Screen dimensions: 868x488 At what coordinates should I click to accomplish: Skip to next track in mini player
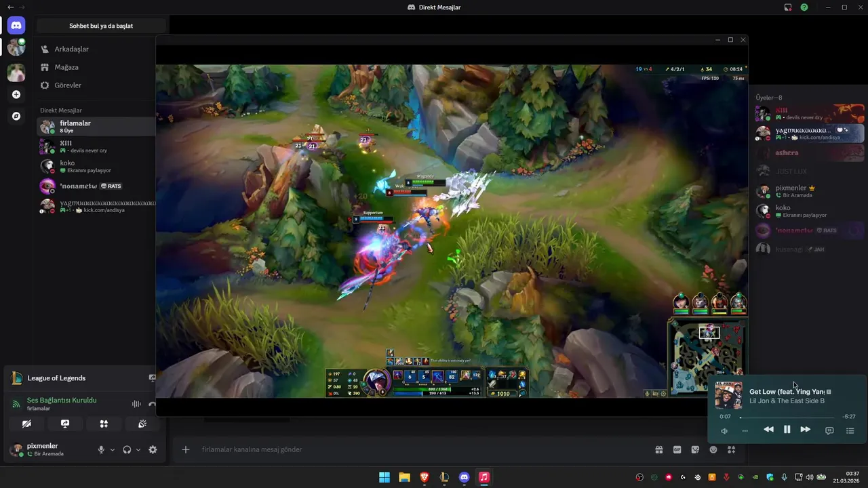click(805, 430)
